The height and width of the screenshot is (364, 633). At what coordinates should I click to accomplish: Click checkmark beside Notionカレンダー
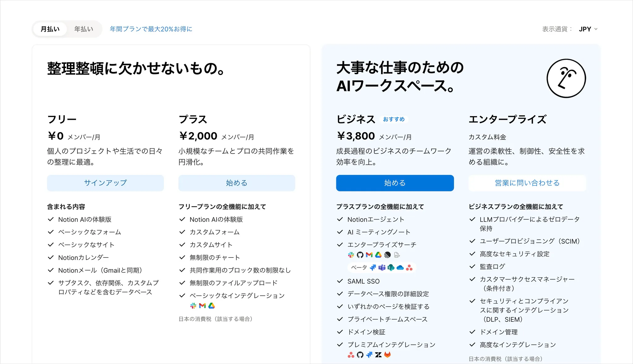click(x=51, y=257)
